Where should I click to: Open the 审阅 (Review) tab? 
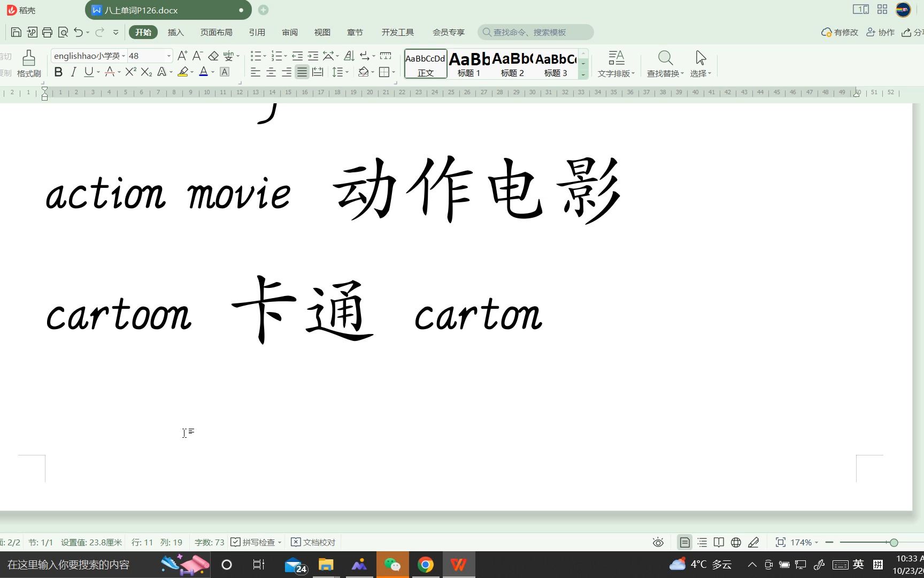click(290, 33)
